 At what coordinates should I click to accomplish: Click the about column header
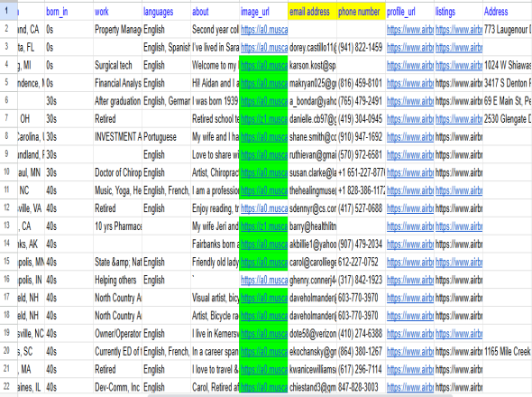click(215, 12)
